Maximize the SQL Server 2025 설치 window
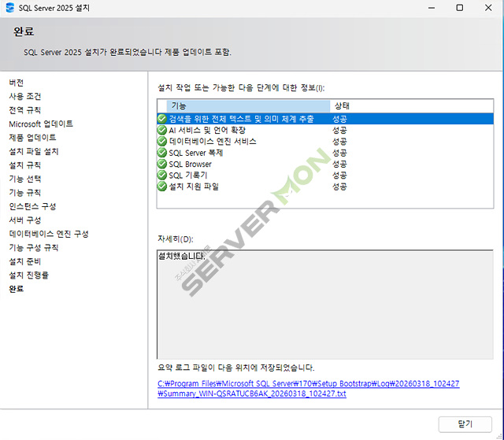This screenshot has height=440, width=504. pos(460,8)
